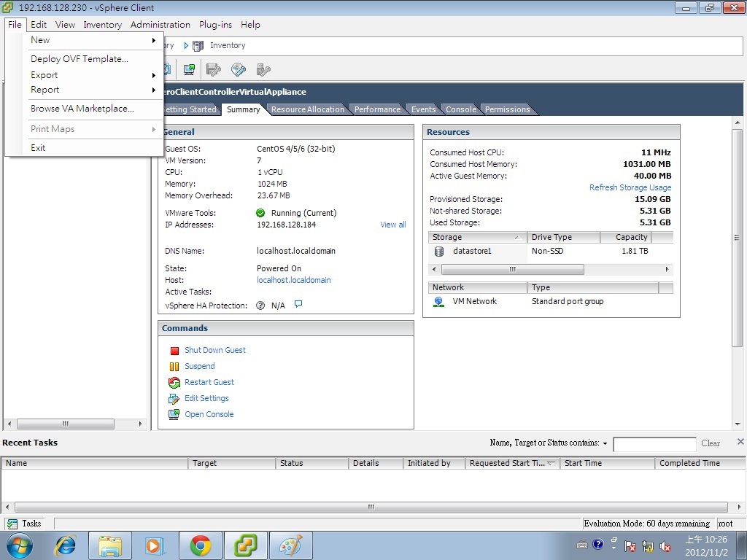Click the Clear button beside the filter field
This screenshot has width=747, height=560.
click(x=711, y=443)
